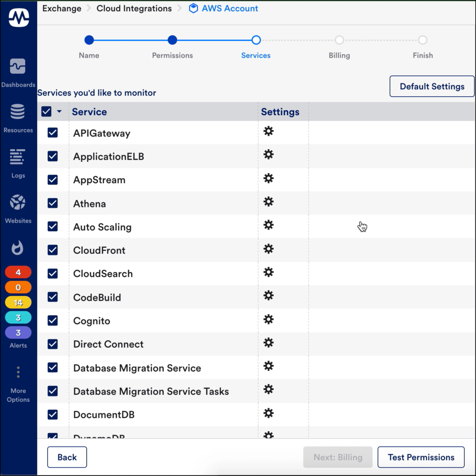
Task: Open Logs in the sidebar
Action: [18, 164]
